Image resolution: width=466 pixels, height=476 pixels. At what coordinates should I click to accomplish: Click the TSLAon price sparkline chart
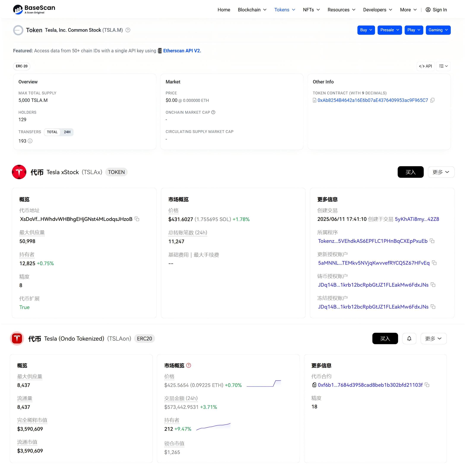(x=264, y=384)
